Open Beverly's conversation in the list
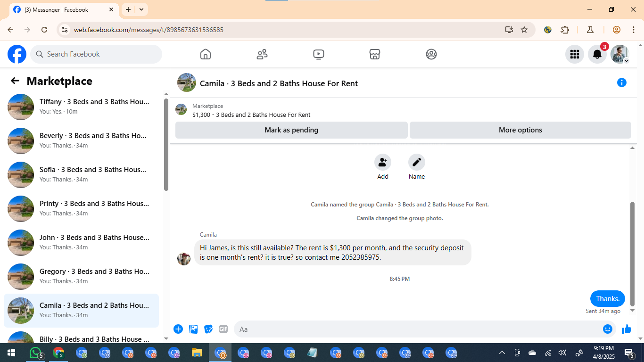 [x=81, y=140]
